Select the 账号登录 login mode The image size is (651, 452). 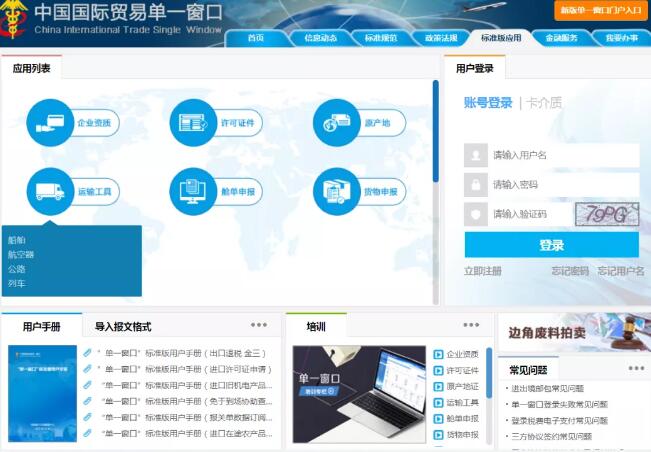coord(488,103)
